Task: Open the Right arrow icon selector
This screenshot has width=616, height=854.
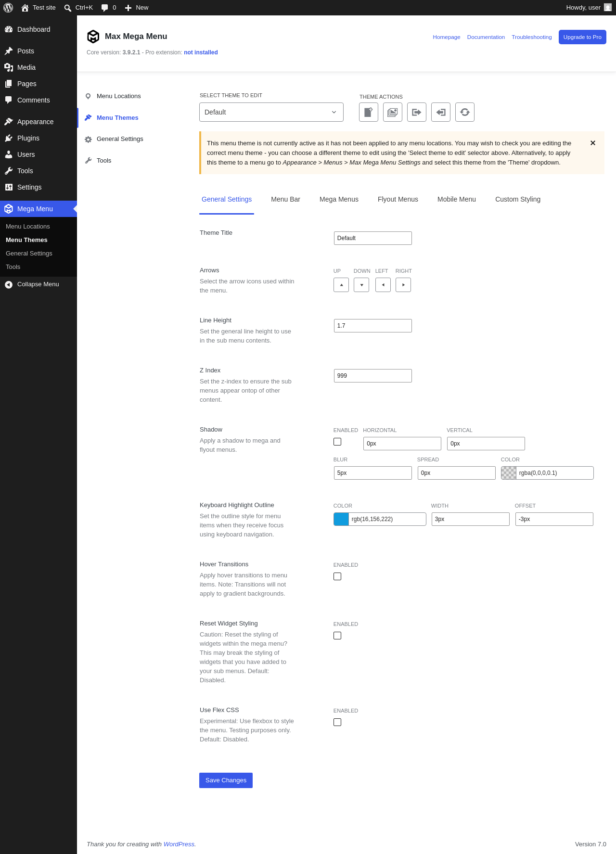Action: [403, 285]
